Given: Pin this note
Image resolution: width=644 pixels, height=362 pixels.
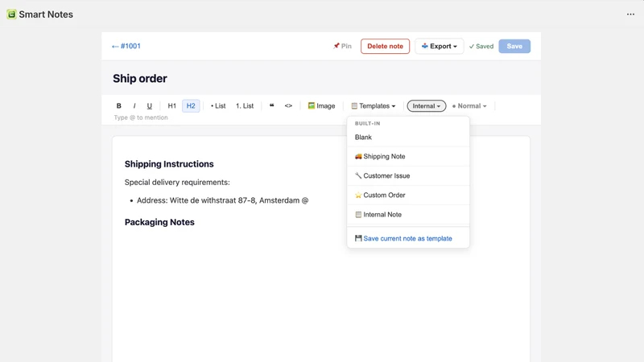Looking at the screenshot, I should 342,46.
